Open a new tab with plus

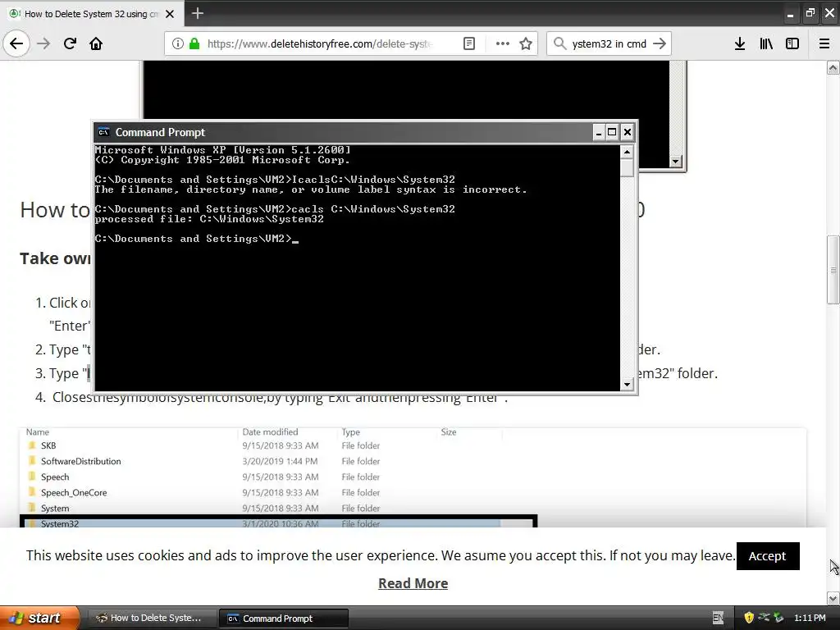tap(198, 13)
